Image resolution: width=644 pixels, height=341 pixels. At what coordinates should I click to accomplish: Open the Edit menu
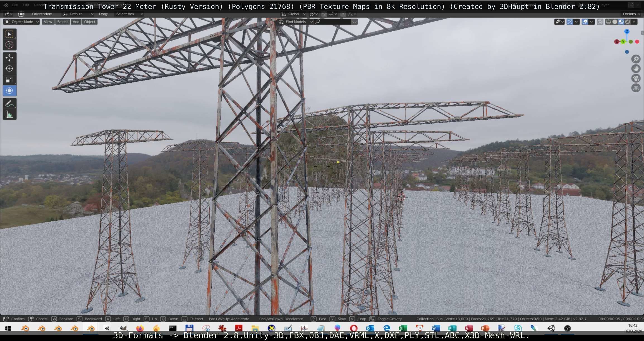tap(26, 5)
